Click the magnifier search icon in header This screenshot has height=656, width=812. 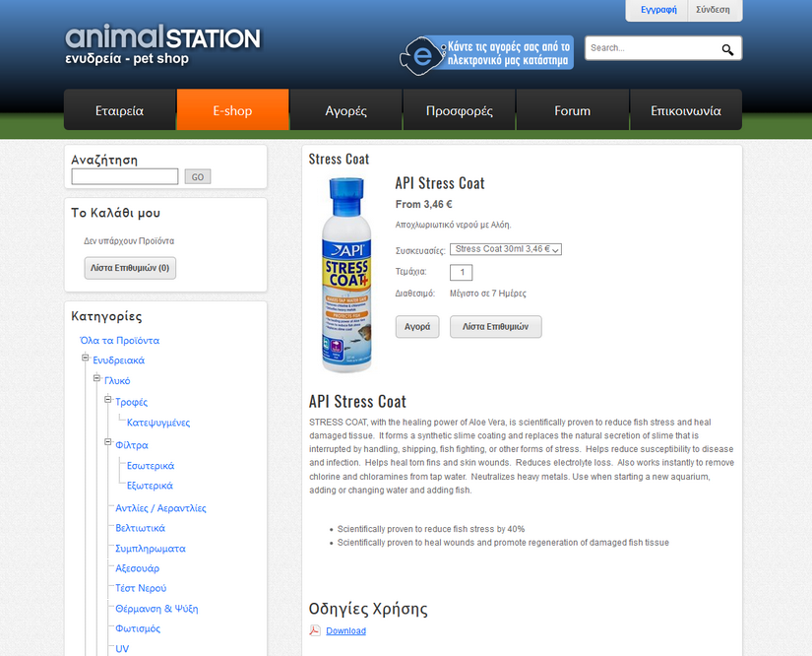[727, 49]
